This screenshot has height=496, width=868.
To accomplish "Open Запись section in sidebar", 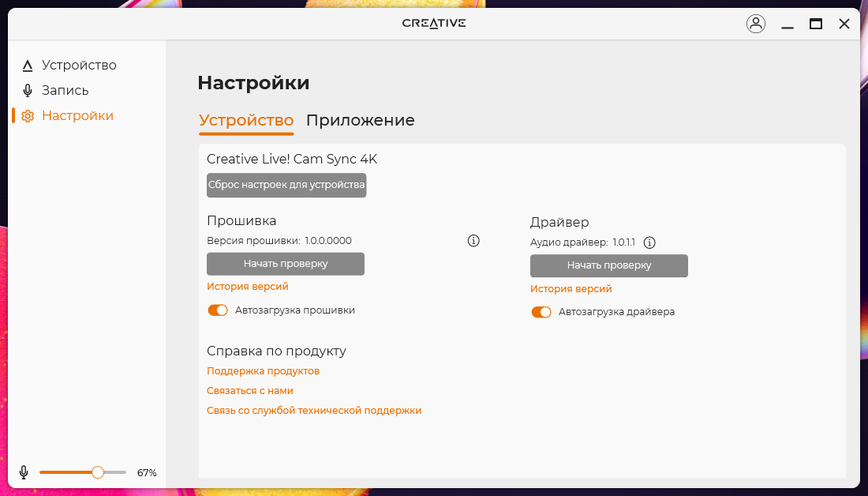I will (x=65, y=90).
